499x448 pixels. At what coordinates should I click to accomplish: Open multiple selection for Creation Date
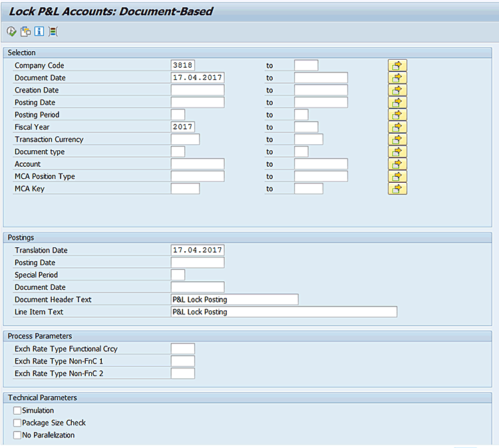point(397,90)
